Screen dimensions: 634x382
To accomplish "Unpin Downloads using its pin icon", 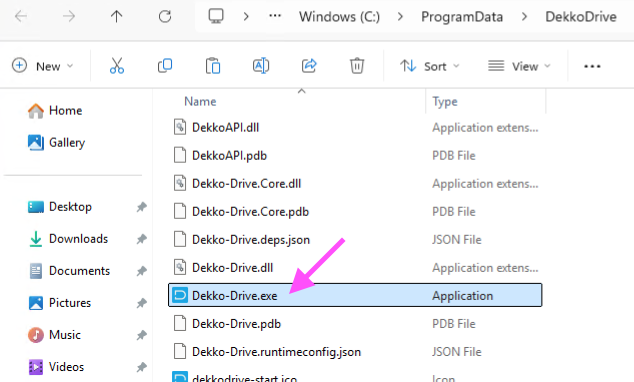I will (x=141, y=239).
